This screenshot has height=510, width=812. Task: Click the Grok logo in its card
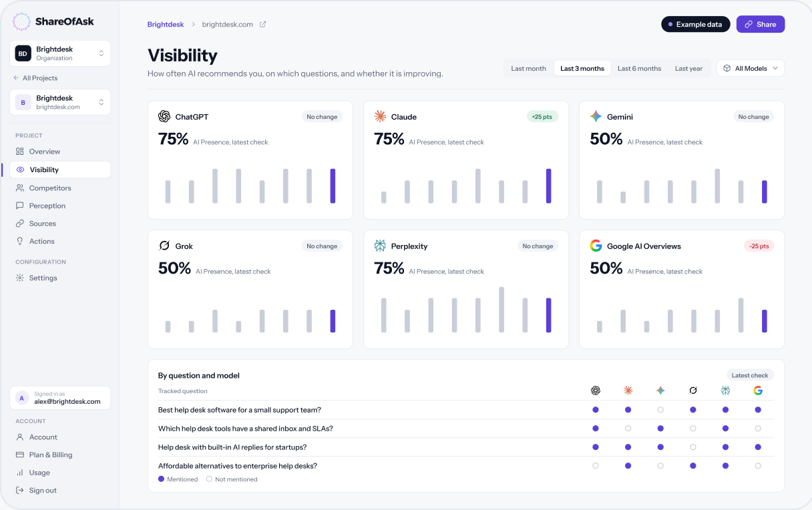point(164,246)
